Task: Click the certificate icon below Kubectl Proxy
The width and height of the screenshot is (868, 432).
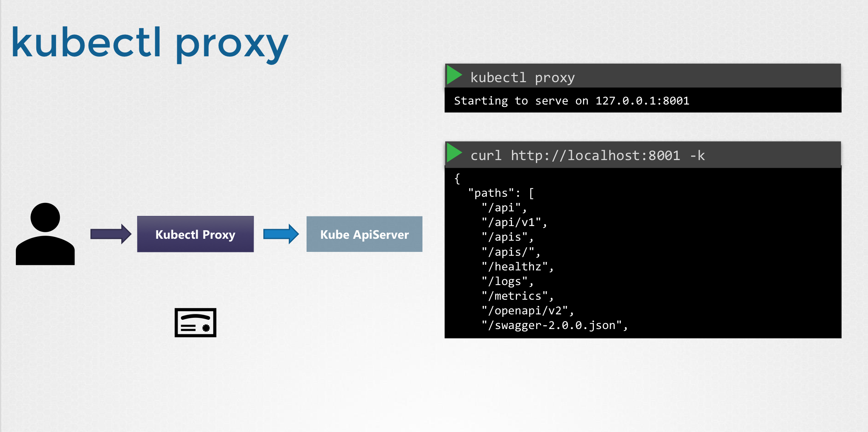Action: coord(195,322)
